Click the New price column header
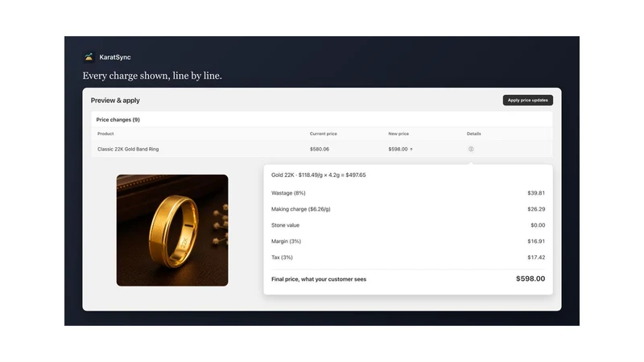 [398, 134]
